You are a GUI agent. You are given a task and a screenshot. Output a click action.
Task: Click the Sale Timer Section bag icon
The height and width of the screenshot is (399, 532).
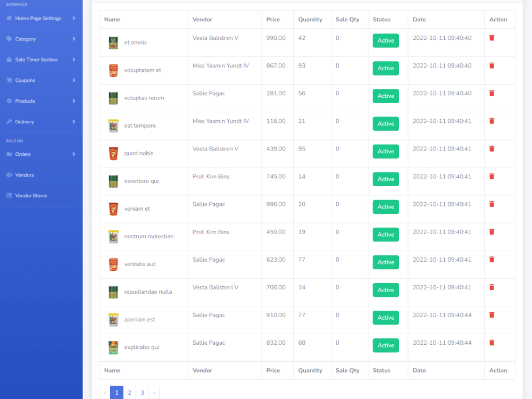9,60
